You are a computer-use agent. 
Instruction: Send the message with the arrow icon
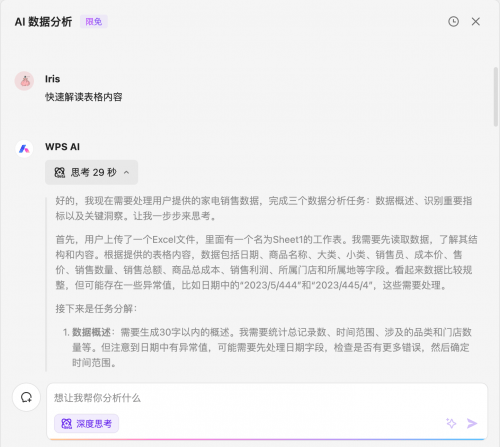tap(472, 423)
